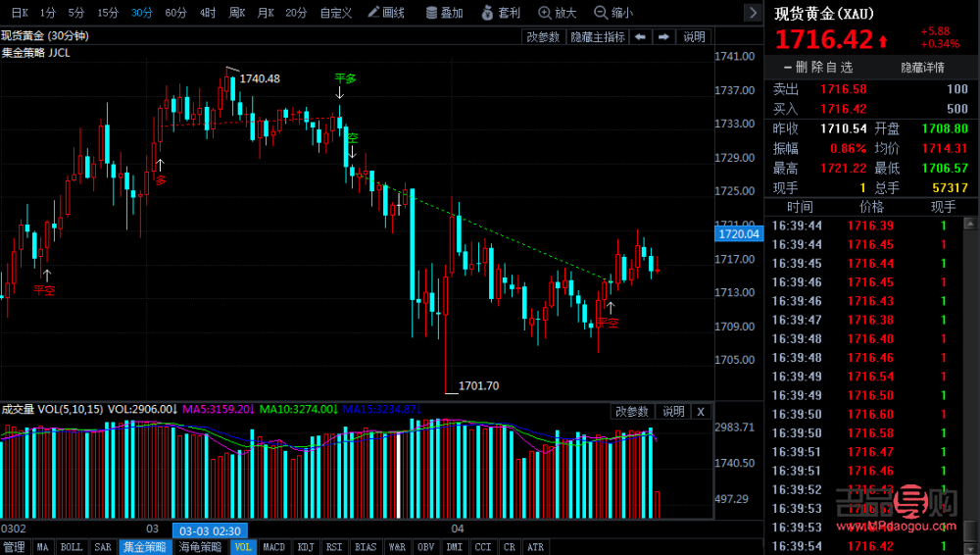Zoom in with 放大
Screen dimensions: 980x555
tap(558, 13)
